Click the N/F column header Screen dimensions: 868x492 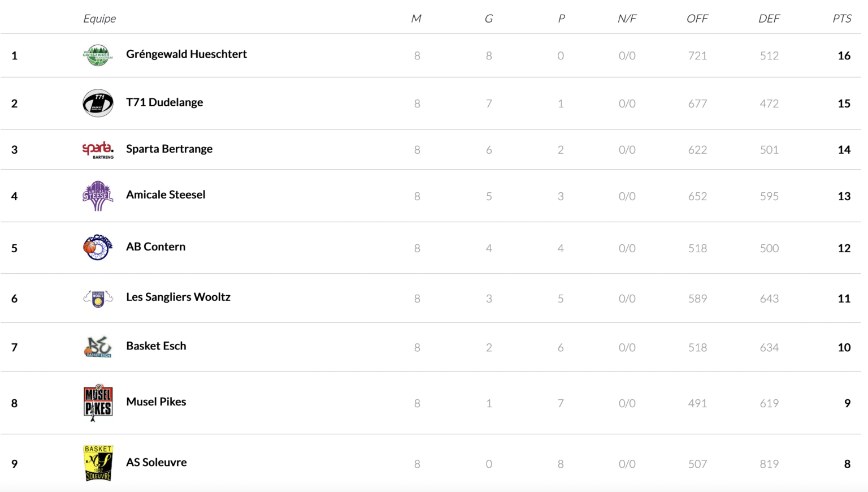627,19
